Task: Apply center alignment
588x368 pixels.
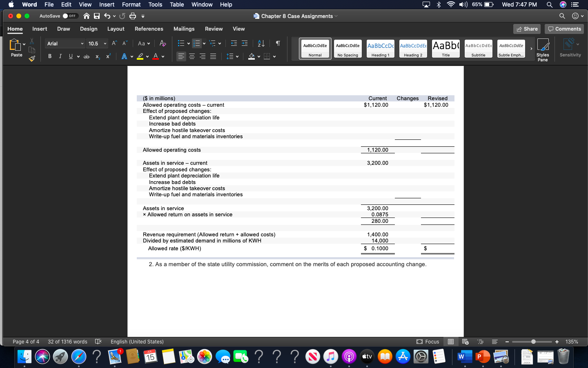Action: tap(192, 56)
